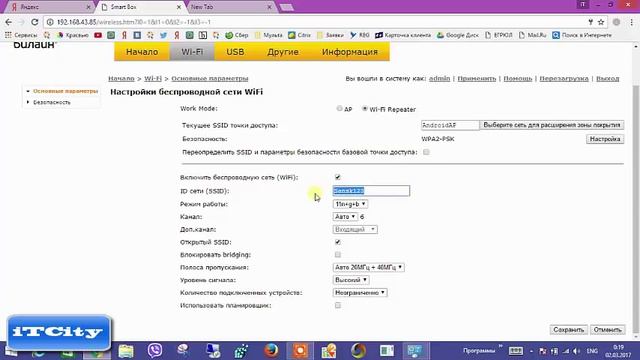Click the Применить link in header

tap(476, 78)
